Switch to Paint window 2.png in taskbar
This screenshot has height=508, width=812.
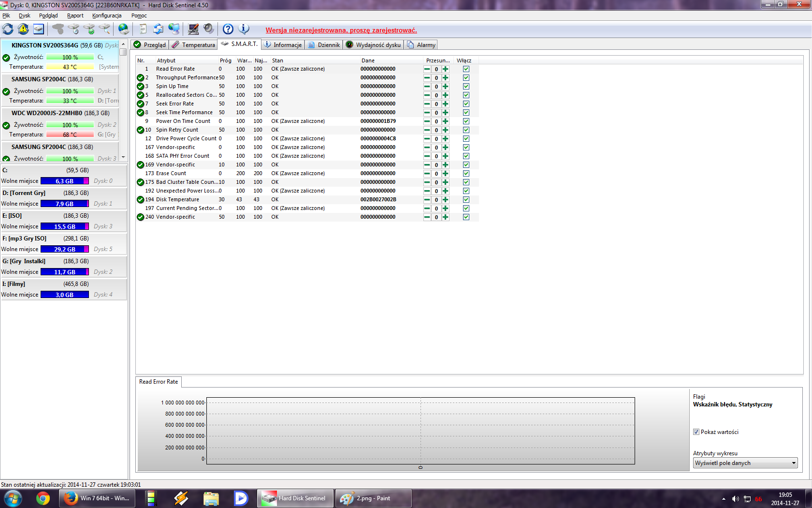(x=374, y=498)
